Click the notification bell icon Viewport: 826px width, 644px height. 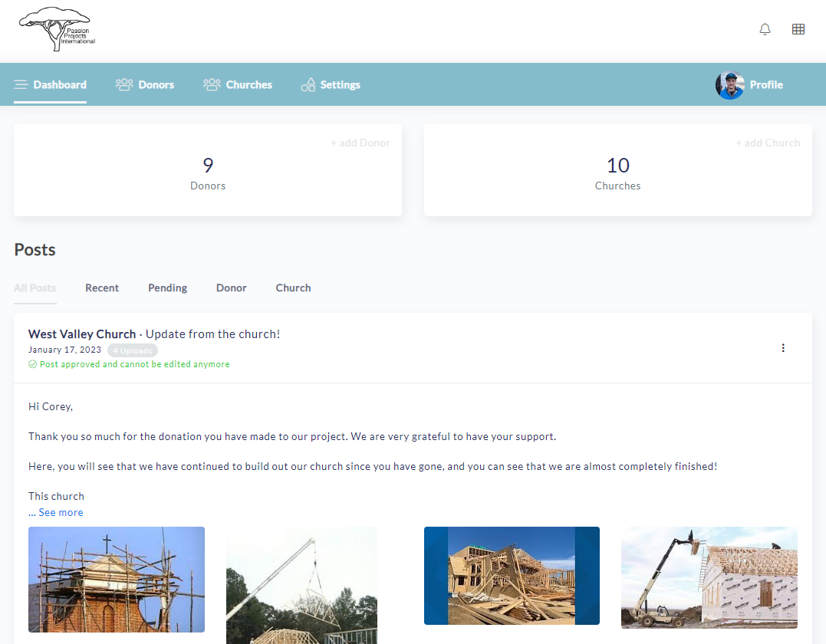click(x=765, y=29)
